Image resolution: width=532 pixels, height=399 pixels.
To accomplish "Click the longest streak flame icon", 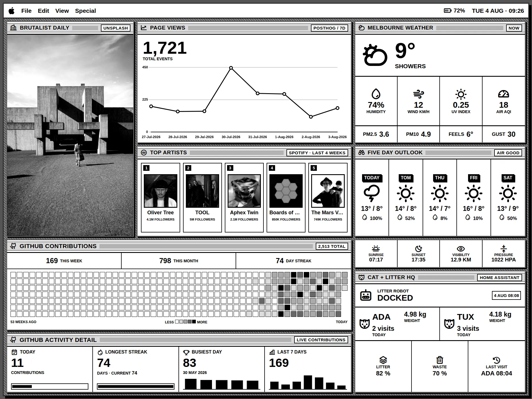I will pos(100,352).
